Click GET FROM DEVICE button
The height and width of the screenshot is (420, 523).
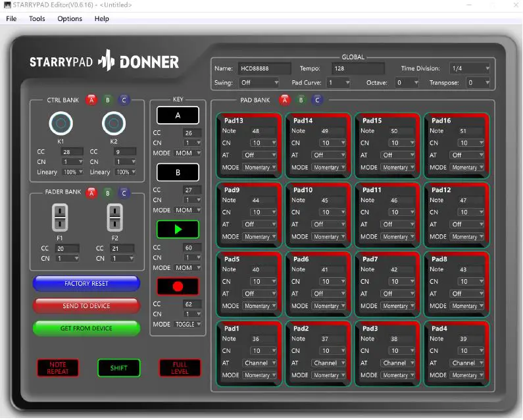click(x=86, y=328)
